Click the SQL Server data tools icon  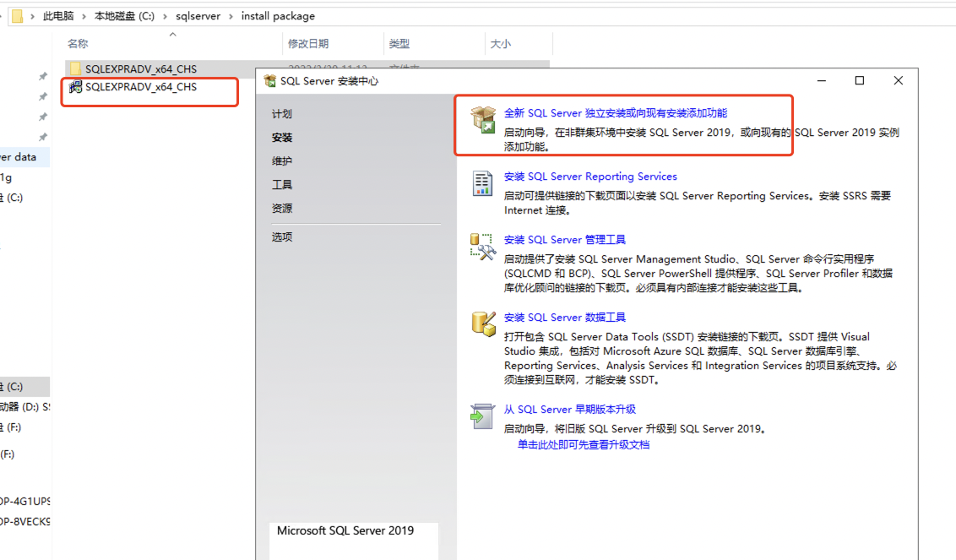click(x=482, y=323)
